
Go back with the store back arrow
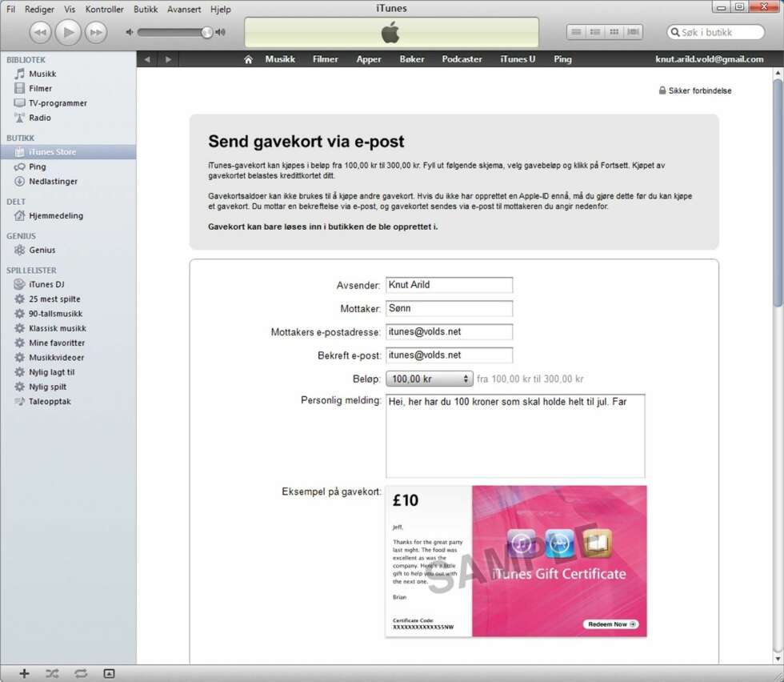(147, 59)
